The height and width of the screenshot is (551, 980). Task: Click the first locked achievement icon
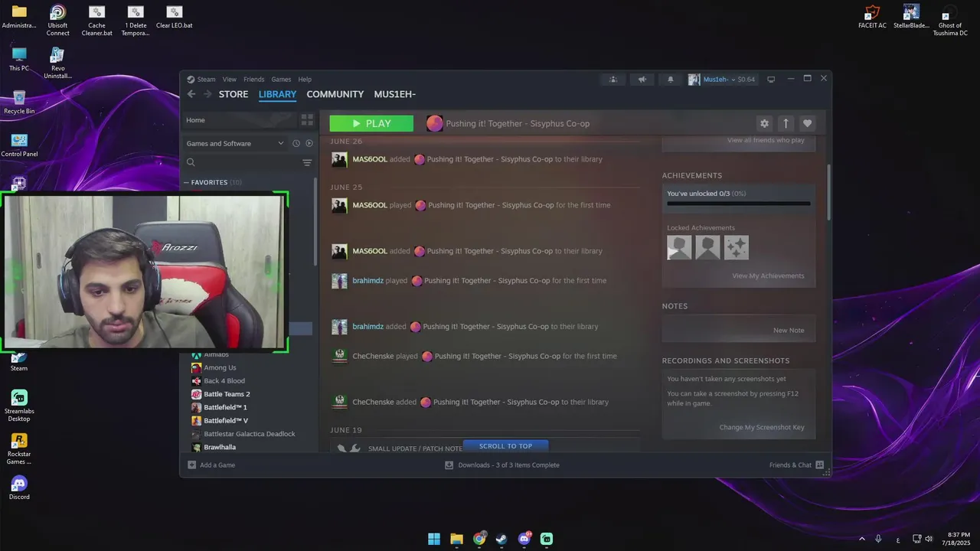click(x=679, y=247)
